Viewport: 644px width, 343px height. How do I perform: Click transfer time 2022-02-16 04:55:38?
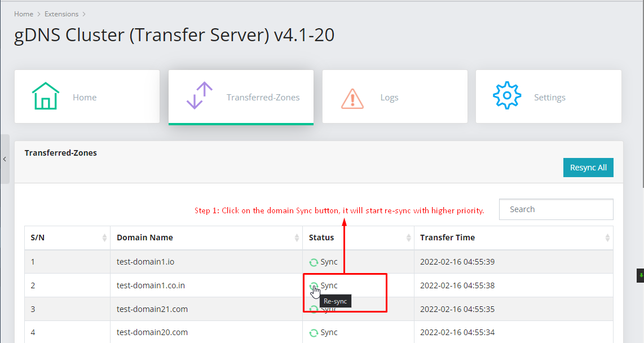(x=457, y=285)
